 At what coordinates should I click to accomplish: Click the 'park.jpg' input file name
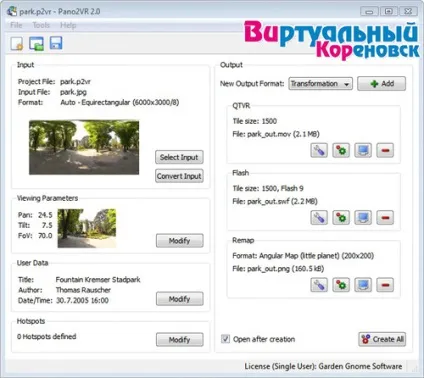73,92
